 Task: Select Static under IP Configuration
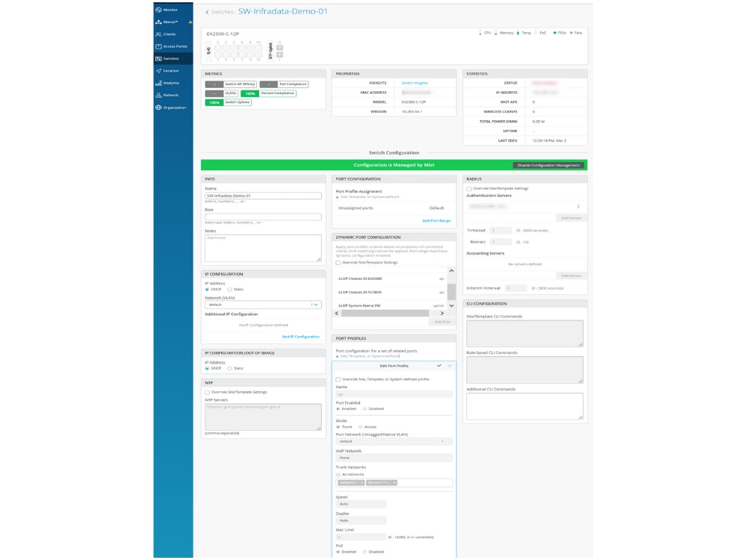pos(229,289)
